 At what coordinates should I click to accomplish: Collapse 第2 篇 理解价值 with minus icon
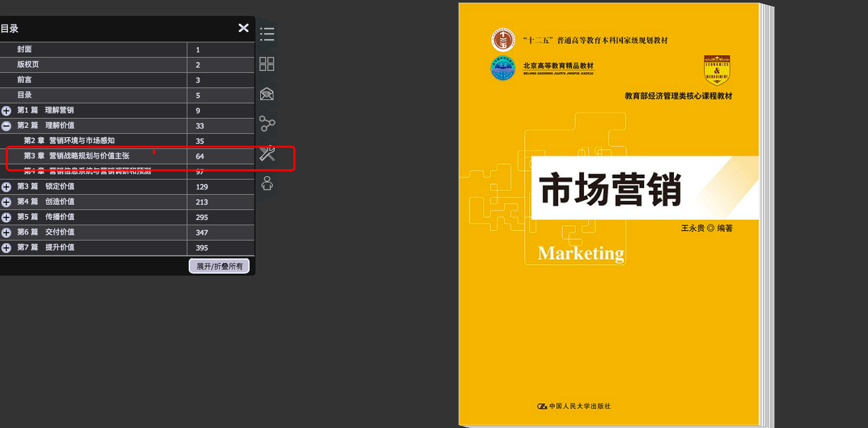pos(6,126)
